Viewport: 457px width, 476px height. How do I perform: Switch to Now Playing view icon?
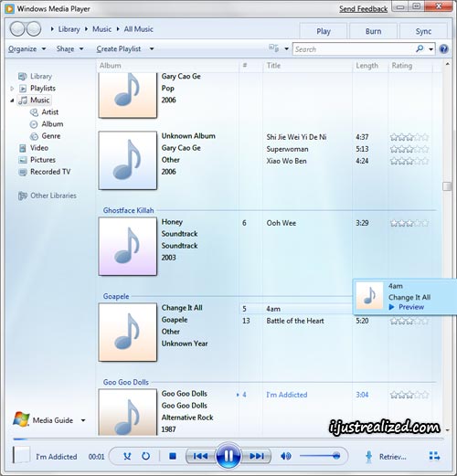[434, 456]
